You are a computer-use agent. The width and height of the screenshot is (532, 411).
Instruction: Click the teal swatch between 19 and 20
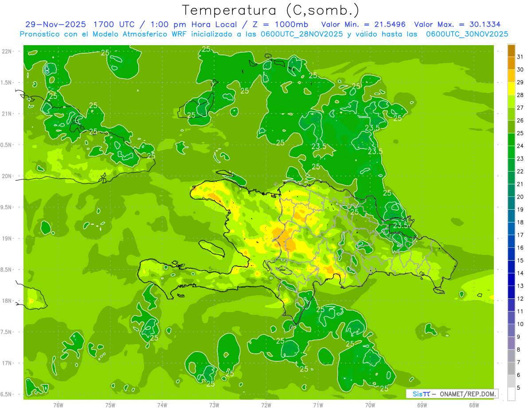point(511,204)
